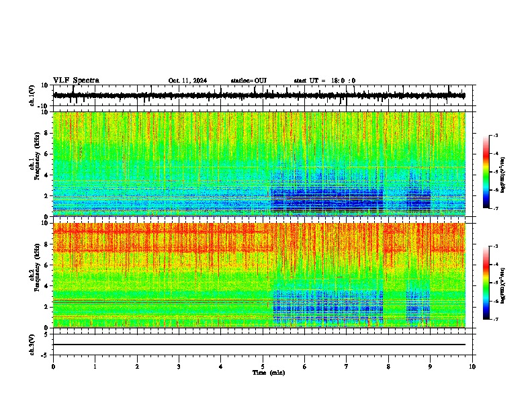
Task: Click the "Time (min)" axis label
Action: coord(269,373)
